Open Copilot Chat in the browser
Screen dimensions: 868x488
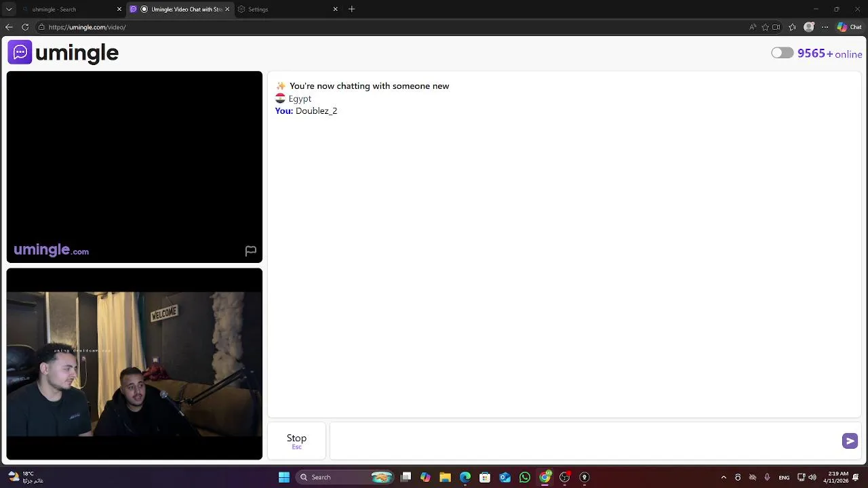tap(849, 27)
